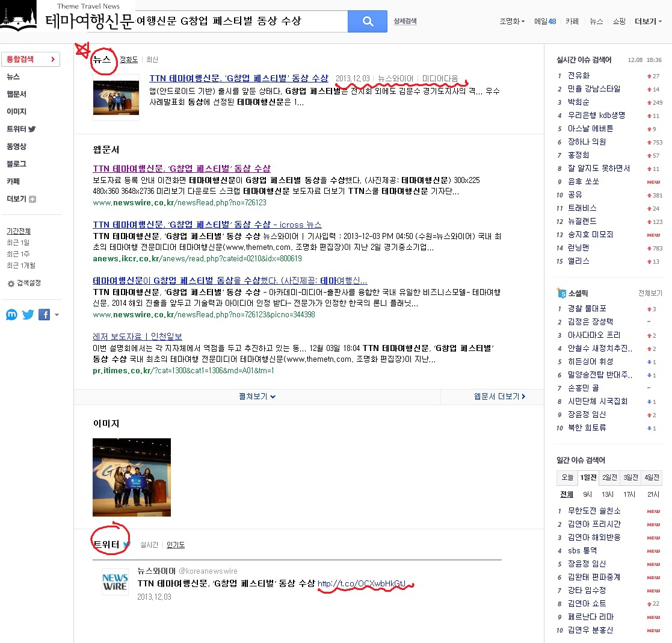Select the 통합검색 sidebar tab
672x643 pixels.
pyautogui.click(x=31, y=59)
